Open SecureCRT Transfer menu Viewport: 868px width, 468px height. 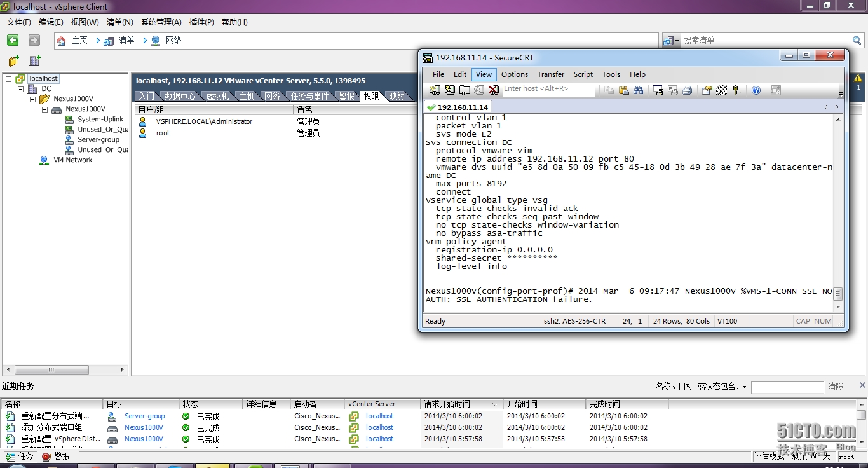(551, 74)
